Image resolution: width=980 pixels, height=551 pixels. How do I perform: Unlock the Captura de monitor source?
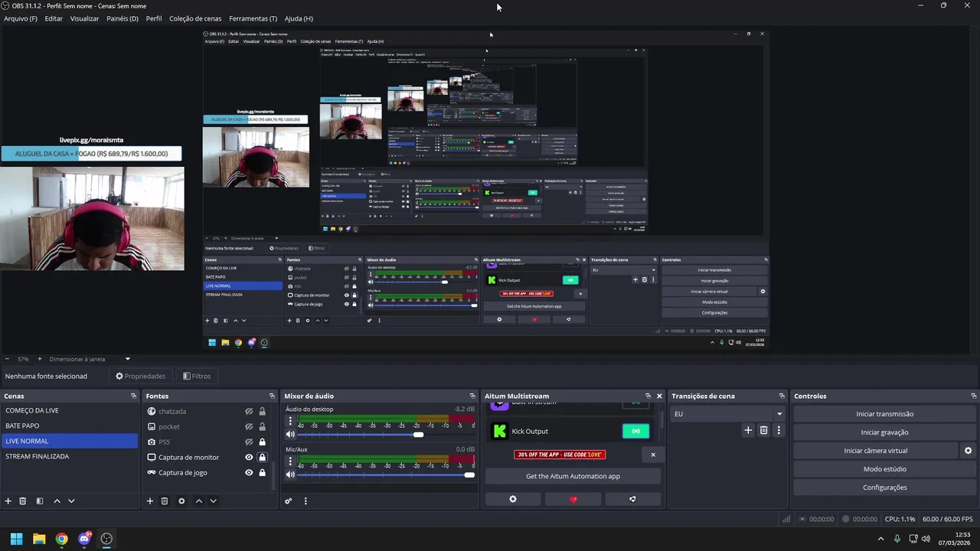tap(262, 458)
